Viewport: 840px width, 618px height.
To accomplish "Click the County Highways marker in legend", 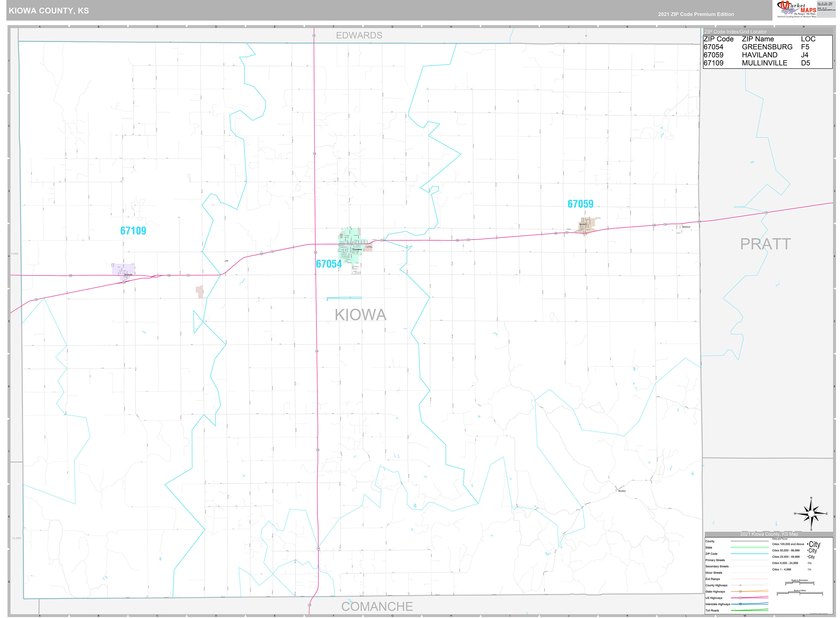I will (x=740, y=585).
